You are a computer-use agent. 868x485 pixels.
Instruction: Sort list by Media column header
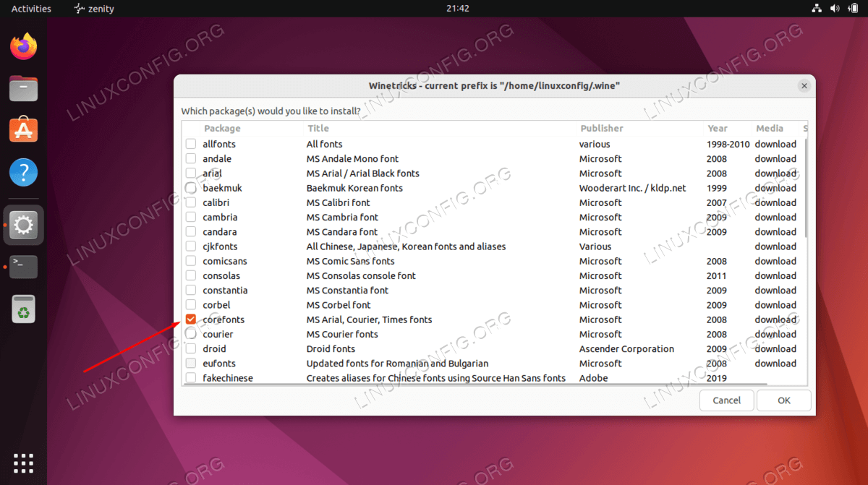pyautogui.click(x=770, y=129)
